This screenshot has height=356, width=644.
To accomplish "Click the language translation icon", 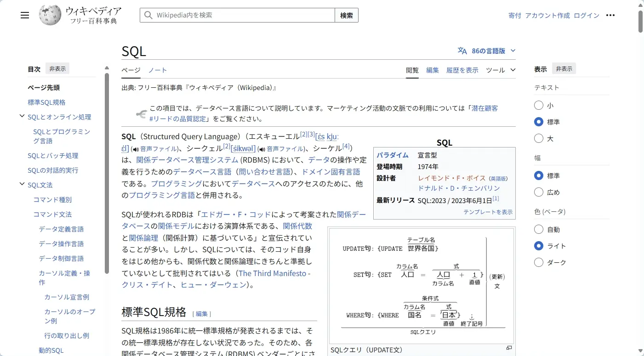I will (x=462, y=51).
